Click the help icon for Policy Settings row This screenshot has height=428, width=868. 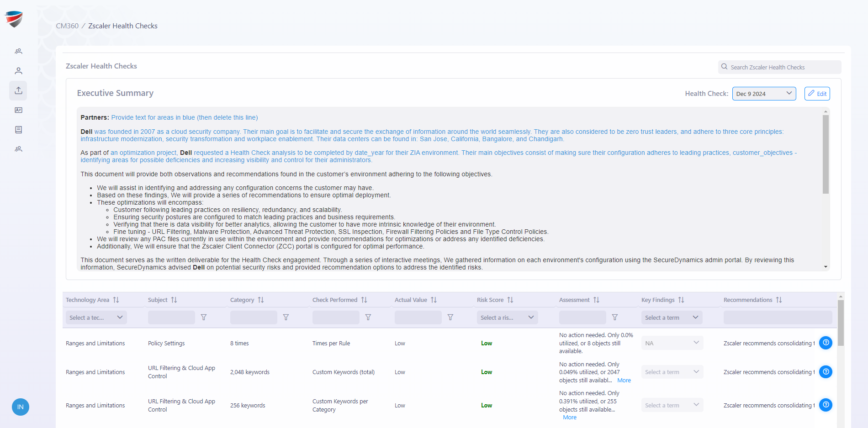[x=825, y=343]
